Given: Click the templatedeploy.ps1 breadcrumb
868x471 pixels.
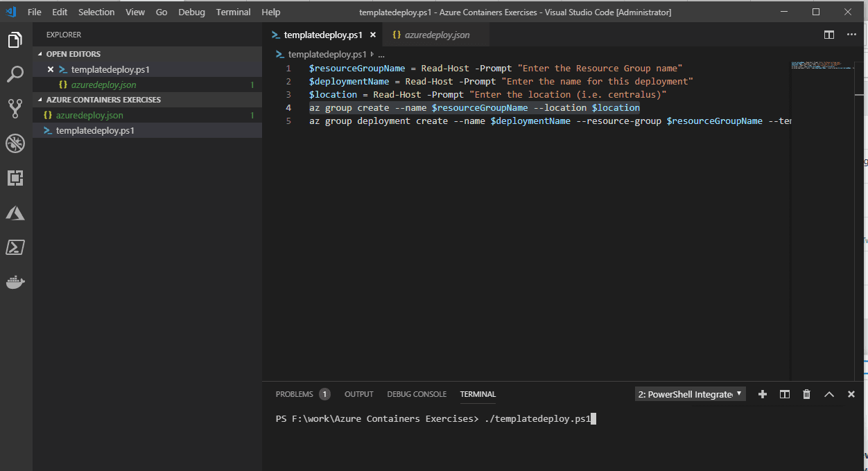Looking at the screenshot, I should tap(327, 54).
